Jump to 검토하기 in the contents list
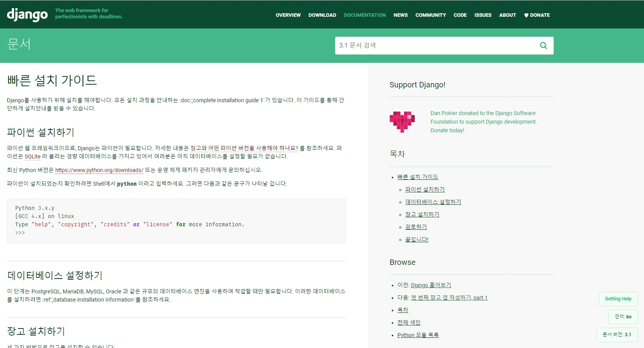Screen dimensions: 644x348 pos(416,227)
